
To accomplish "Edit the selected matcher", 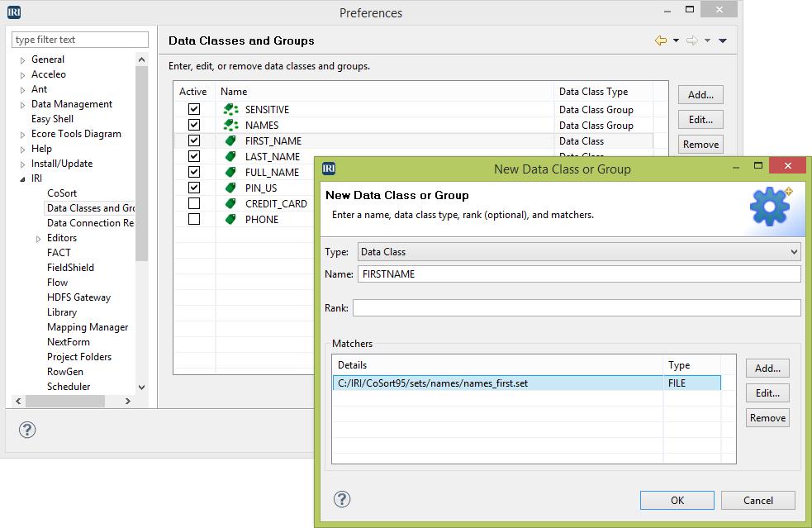I will (767, 393).
